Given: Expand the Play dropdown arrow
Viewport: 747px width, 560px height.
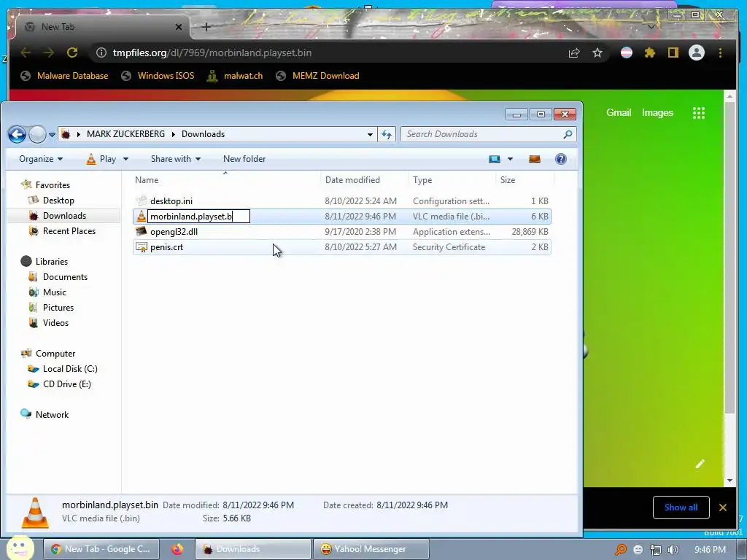Looking at the screenshot, I should [x=125, y=159].
